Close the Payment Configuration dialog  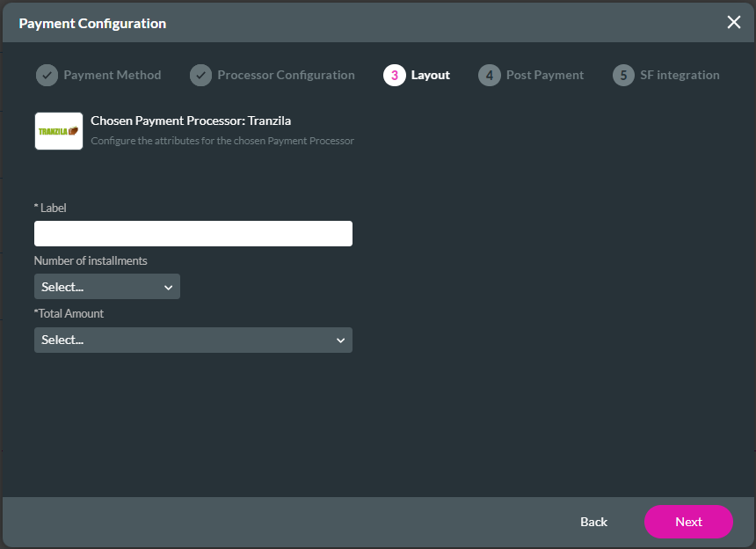click(x=734, y=23)
